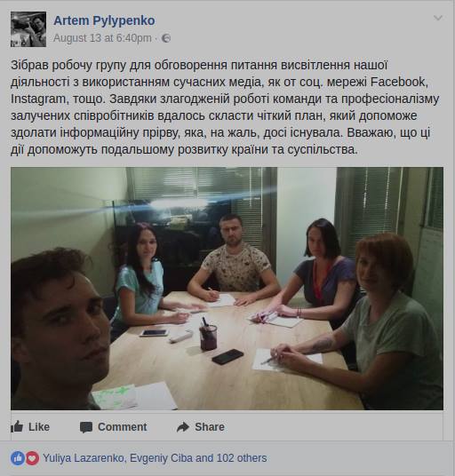The image size is (455, 476).
Task: Open the post options chevron menu
Action: tap(438, 18)
